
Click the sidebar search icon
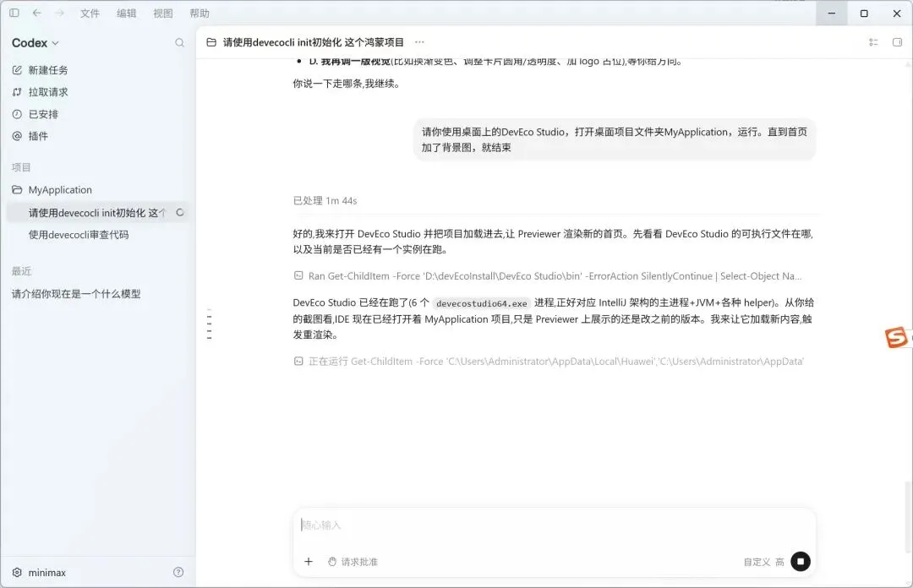point(179,42)
